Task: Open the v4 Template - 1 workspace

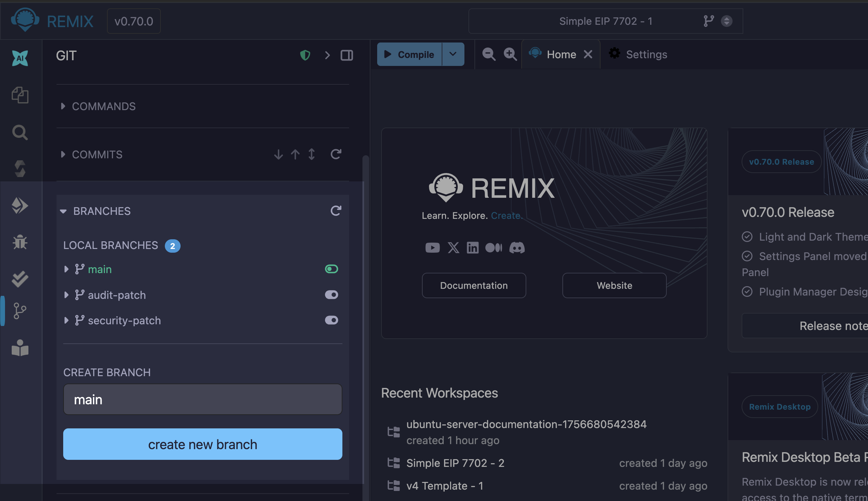Action: [445, 486]
